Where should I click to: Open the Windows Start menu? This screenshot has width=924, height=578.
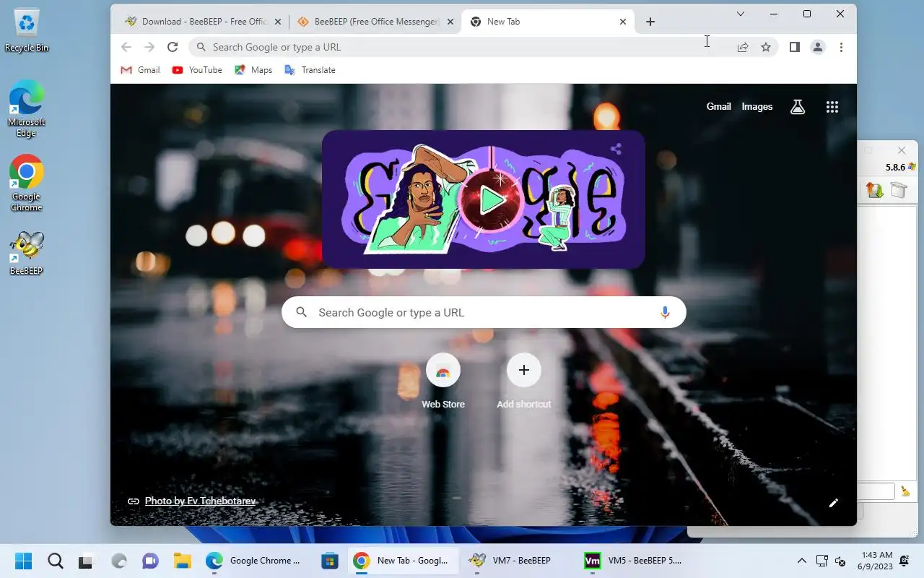[24, 561]
